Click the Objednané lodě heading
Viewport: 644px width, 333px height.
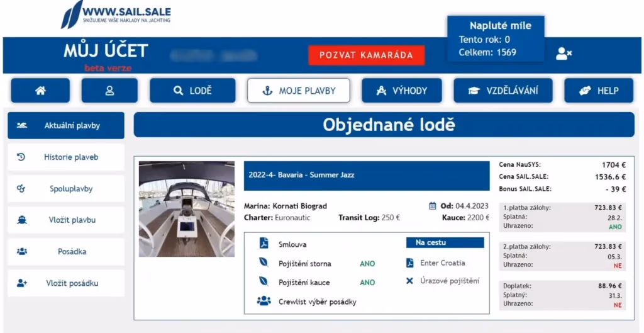coord(389,125)
